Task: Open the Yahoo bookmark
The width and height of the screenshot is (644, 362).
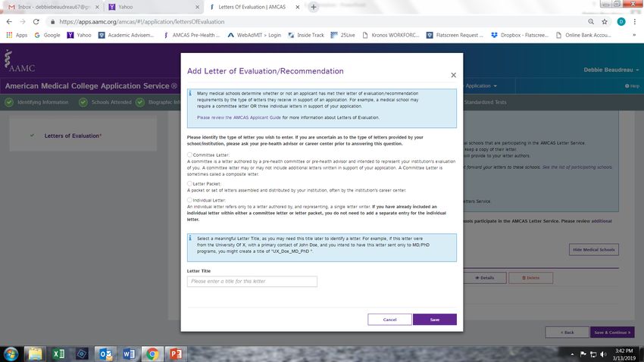Action: (79, 36)
